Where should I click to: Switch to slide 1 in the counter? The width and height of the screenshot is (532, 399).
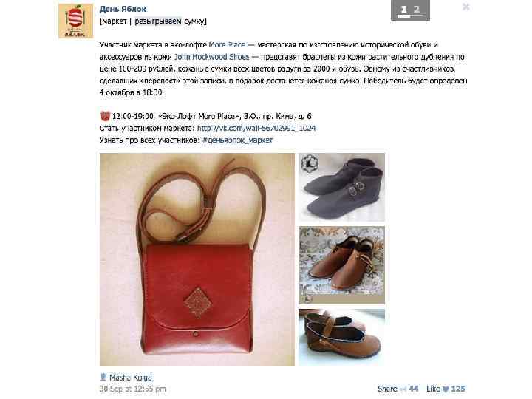(x=403, y=10)
